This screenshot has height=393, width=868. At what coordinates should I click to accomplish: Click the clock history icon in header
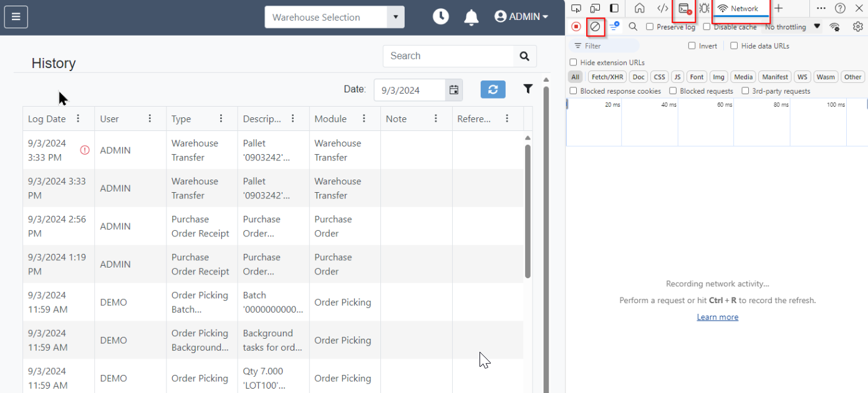pyautogui.click(x=441, y=17)
